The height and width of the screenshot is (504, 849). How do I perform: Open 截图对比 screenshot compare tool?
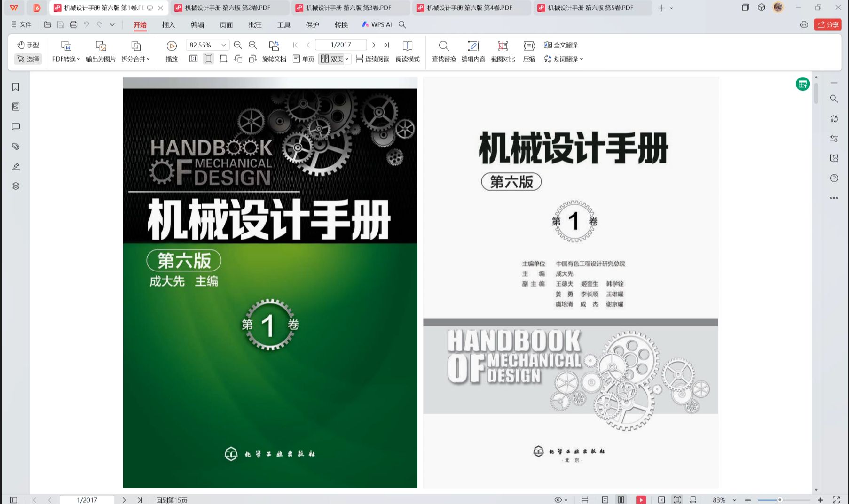[503, 52]
